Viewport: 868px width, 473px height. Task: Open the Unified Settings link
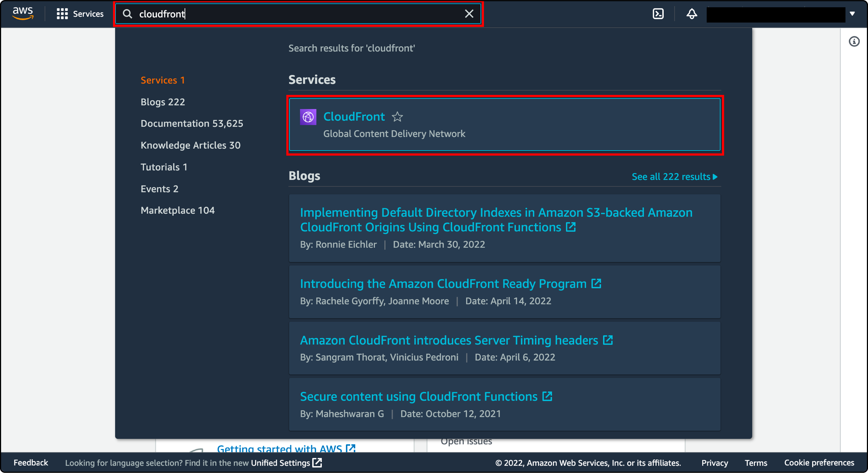(280, 463)
